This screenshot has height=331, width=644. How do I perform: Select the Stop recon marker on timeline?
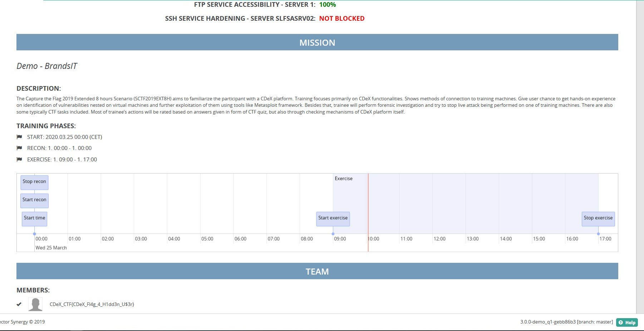34,181
